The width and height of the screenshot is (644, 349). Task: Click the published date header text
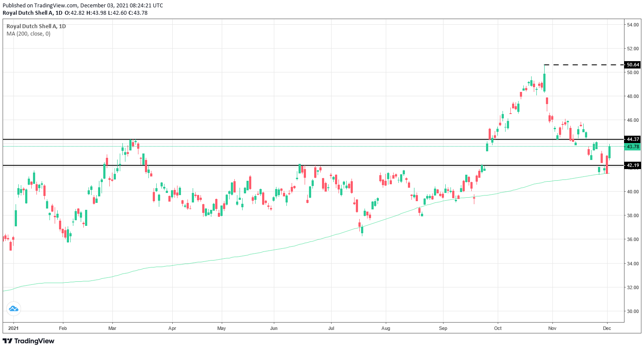pyautogui.click(x=83, y=6)
